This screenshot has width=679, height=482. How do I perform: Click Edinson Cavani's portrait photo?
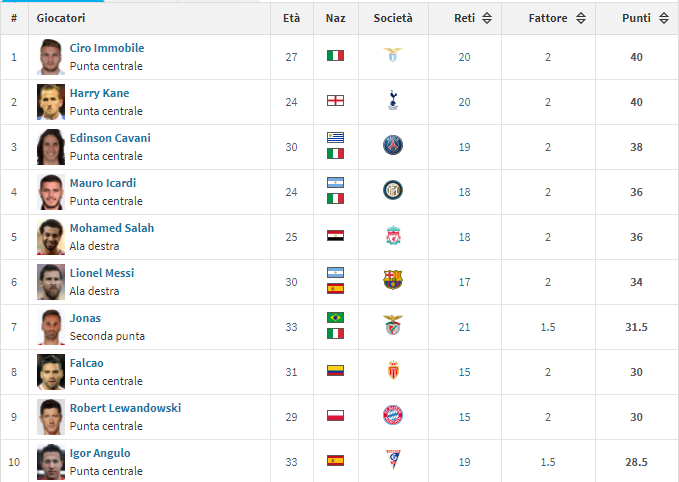(51, 147)
